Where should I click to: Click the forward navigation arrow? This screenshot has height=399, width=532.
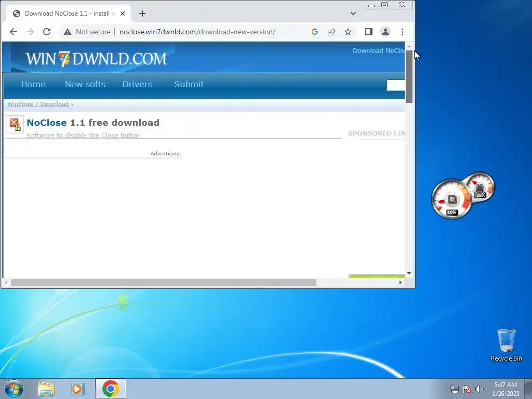point(30,32)
